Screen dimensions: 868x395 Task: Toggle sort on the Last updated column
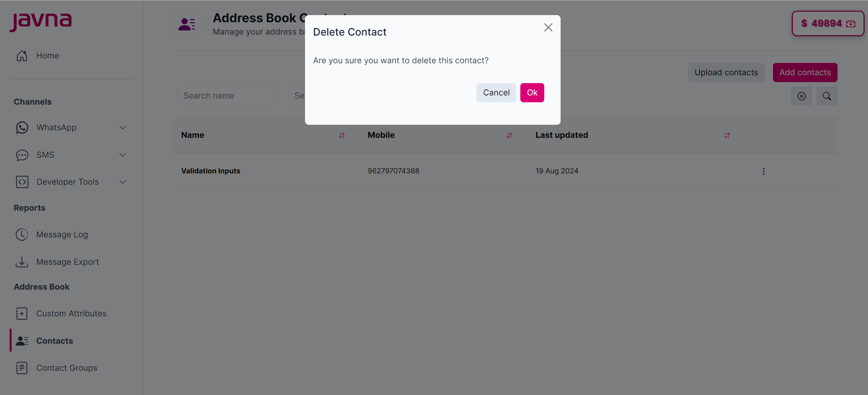(x=727, y=135)
